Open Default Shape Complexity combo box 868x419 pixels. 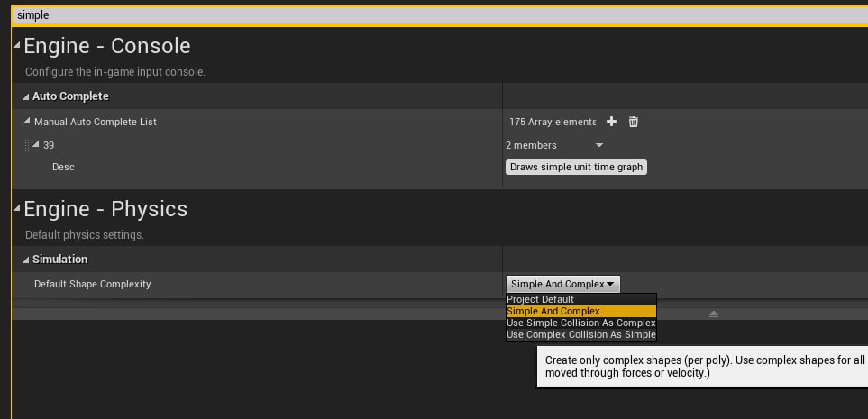(563, 284)
